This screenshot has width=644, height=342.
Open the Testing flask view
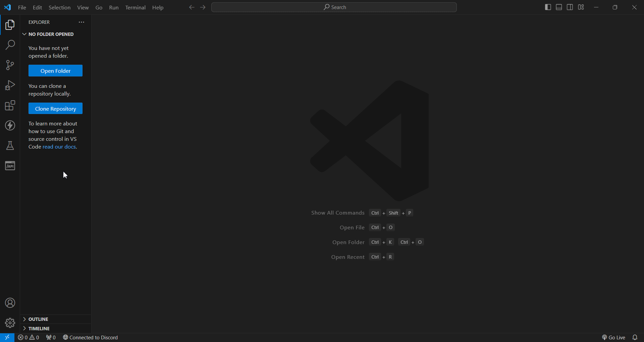[10, 146]
